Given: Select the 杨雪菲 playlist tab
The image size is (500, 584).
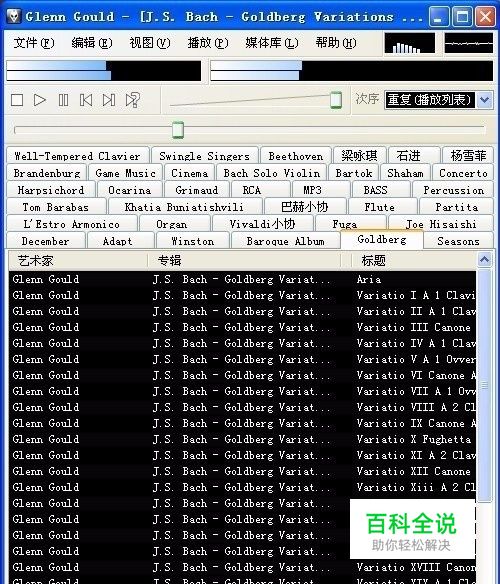Looking at the screenshot, I should [x=468, y=156].
